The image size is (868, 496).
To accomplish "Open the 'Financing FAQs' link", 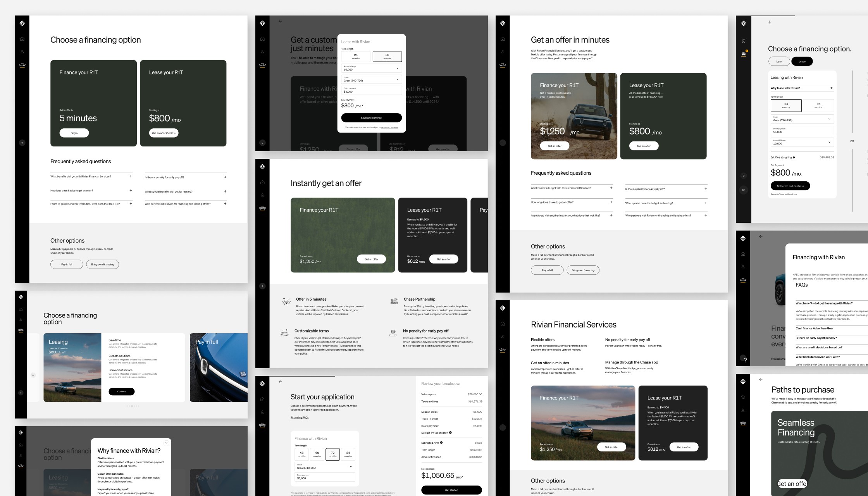I will click(x=300, y=418).
